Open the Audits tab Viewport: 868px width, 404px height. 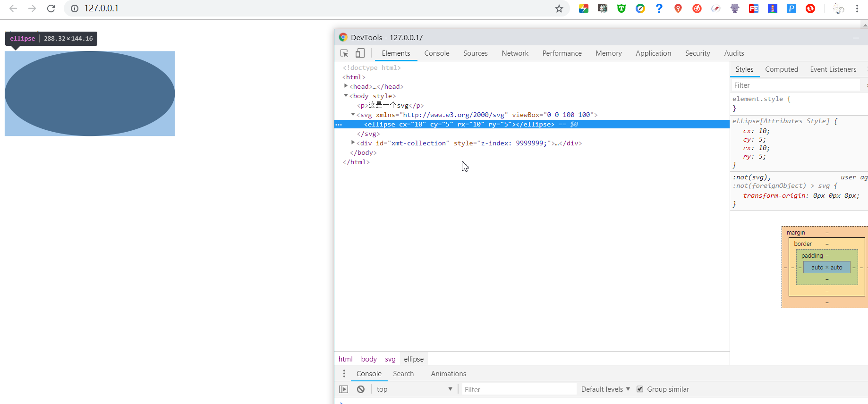click(x=734, y=53)
